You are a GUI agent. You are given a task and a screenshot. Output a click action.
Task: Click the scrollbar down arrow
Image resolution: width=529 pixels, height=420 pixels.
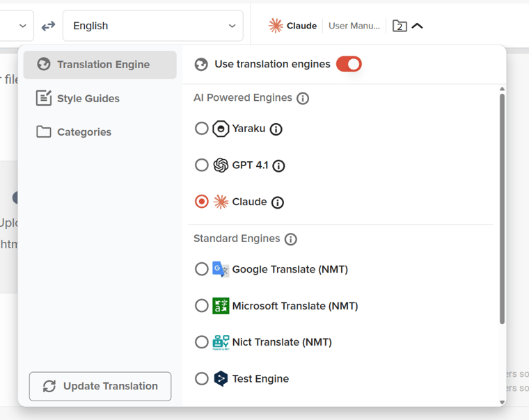[x=502, y=402]
